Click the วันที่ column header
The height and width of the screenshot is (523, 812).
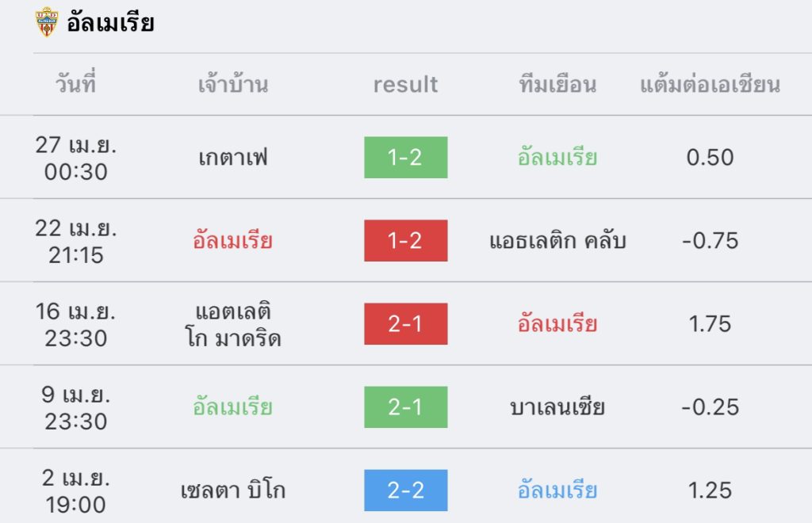pos(75,84)
